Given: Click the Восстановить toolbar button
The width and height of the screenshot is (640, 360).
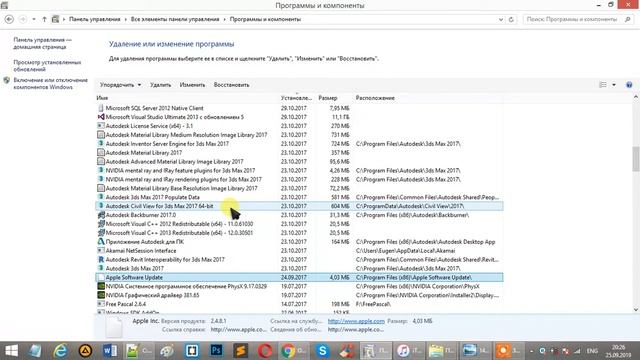Looking at the screenshot, I should [231, 85].
